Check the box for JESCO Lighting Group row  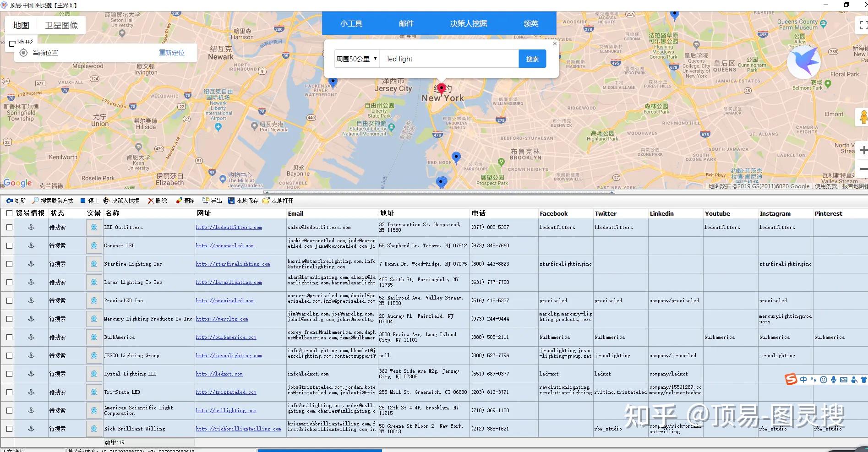point(9,355)
